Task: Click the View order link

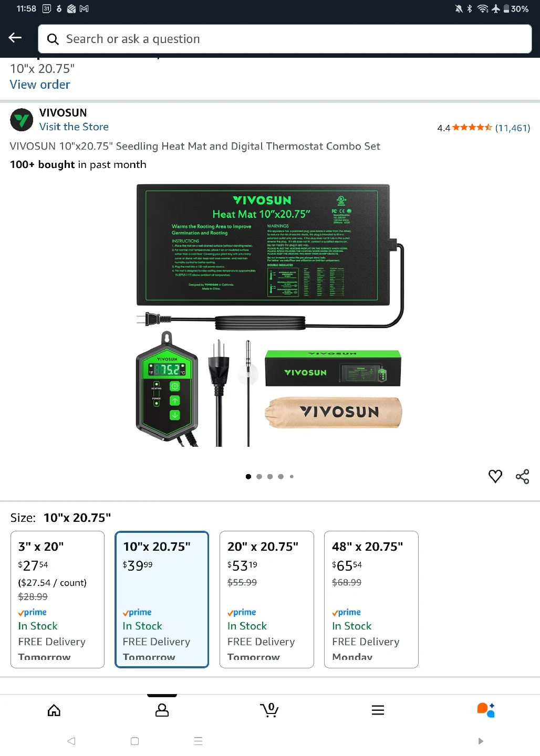Action: click(x=40, y=85)
